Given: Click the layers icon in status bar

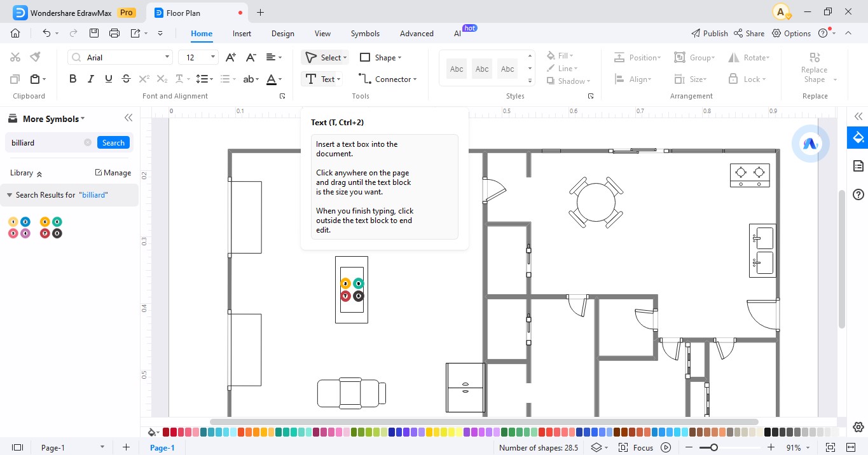Looking at the screenshot, I should [596, 447].
